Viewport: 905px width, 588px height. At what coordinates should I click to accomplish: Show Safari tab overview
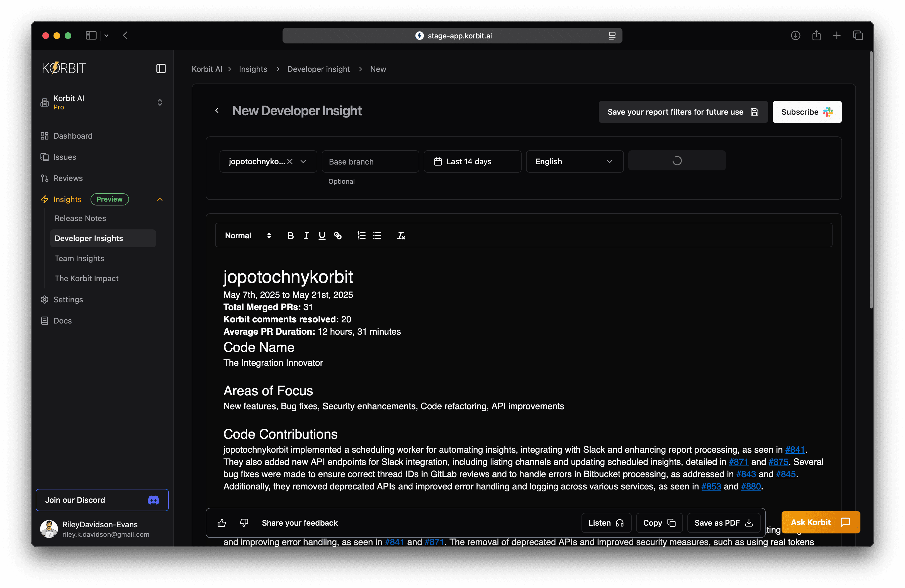(858, 35)
